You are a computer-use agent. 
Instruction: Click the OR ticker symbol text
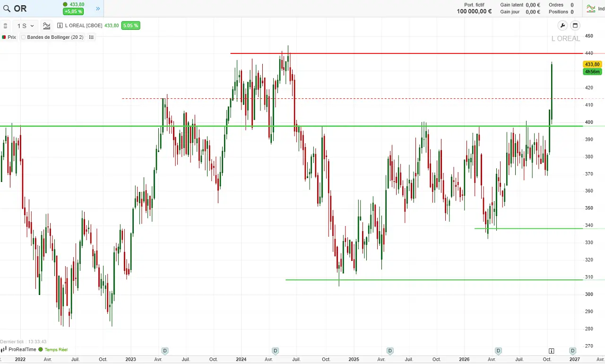click(20, 9)
